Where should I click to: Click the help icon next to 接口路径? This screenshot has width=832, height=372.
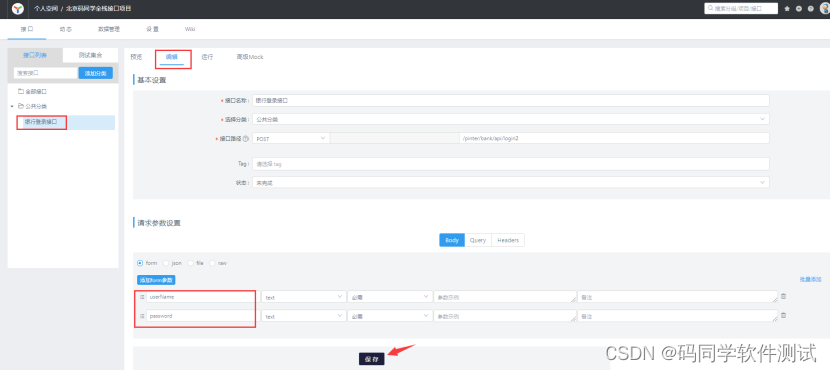point(246,139)
